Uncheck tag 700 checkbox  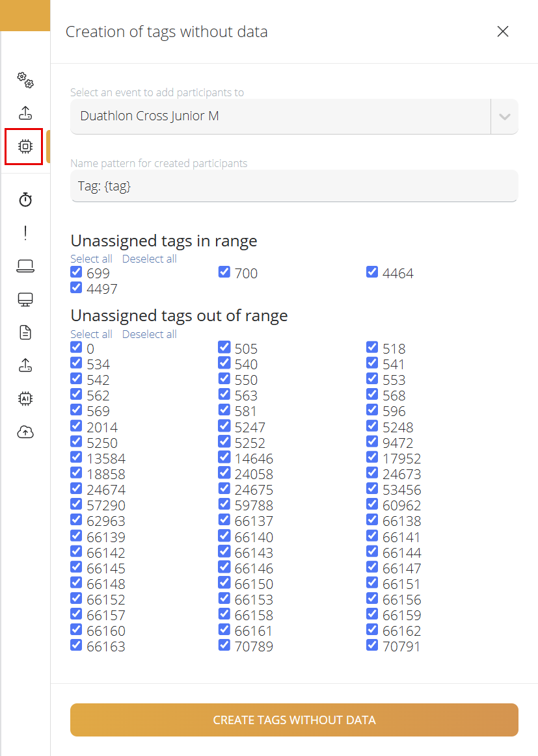(x=224, y=272)
